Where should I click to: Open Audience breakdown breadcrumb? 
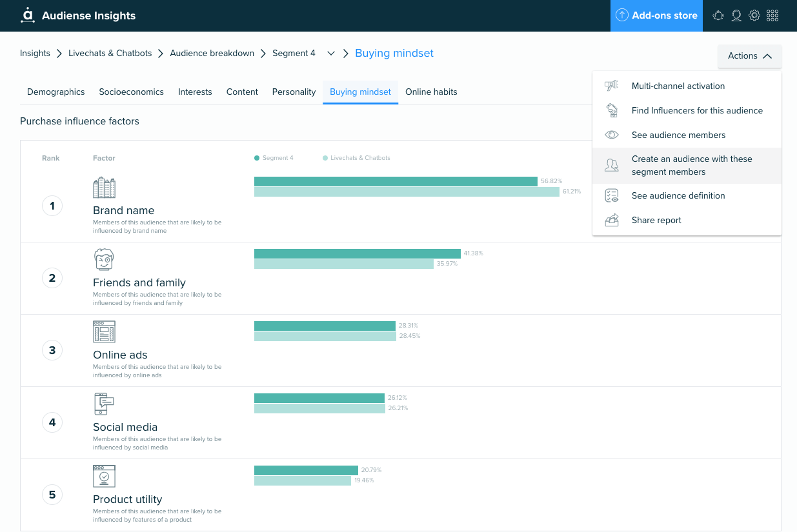pos(212,54)
